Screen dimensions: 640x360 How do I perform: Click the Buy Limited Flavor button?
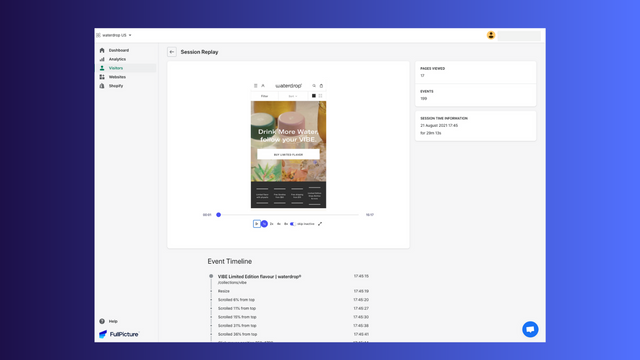(x=288, y=154)
